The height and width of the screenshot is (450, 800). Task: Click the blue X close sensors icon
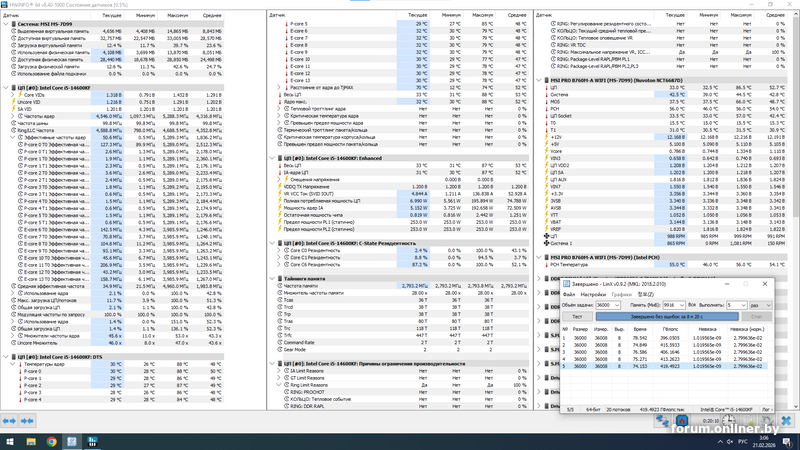click(785, 420)
